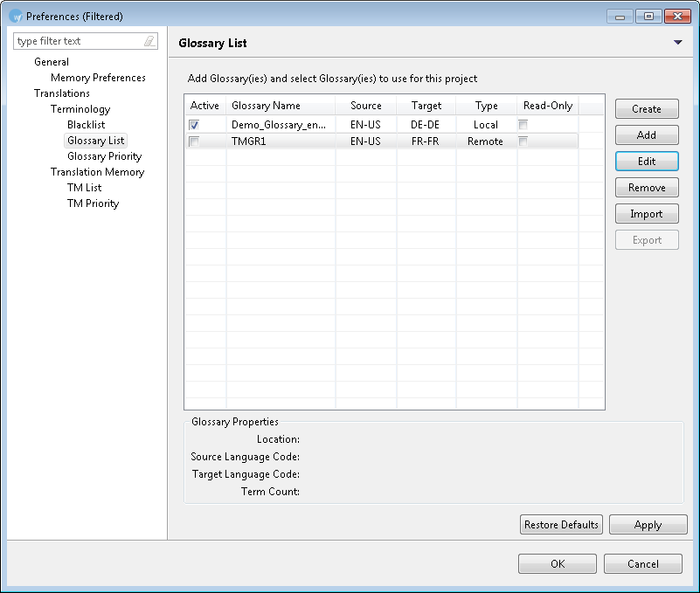Viewport: 700px width, 593px height.
Task: Click Edit to modify the glossary
Action: [647, 162]
